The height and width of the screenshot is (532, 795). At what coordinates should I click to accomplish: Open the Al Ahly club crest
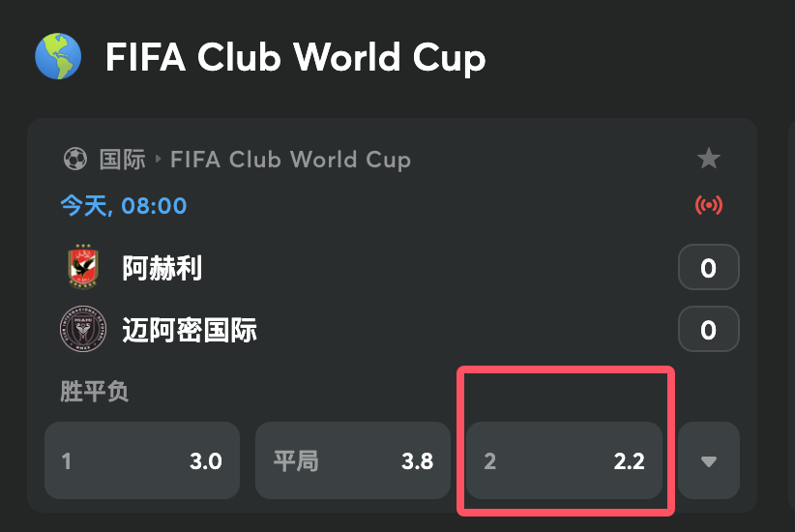(x=83, y=267)
